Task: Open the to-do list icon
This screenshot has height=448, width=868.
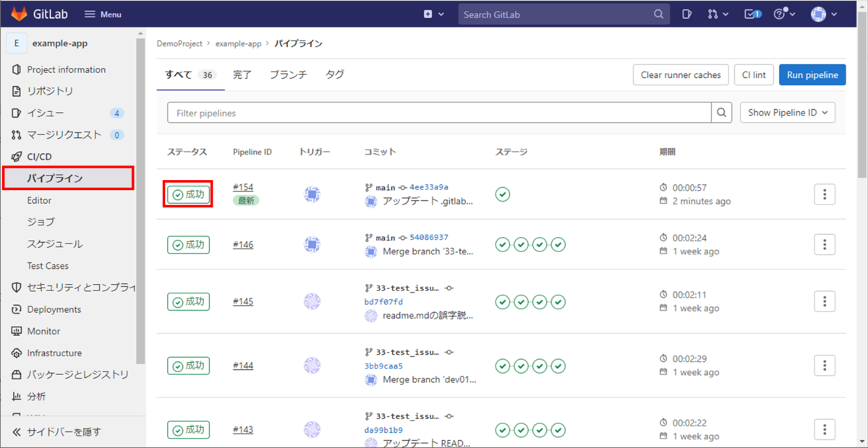Action: (753, 14)
